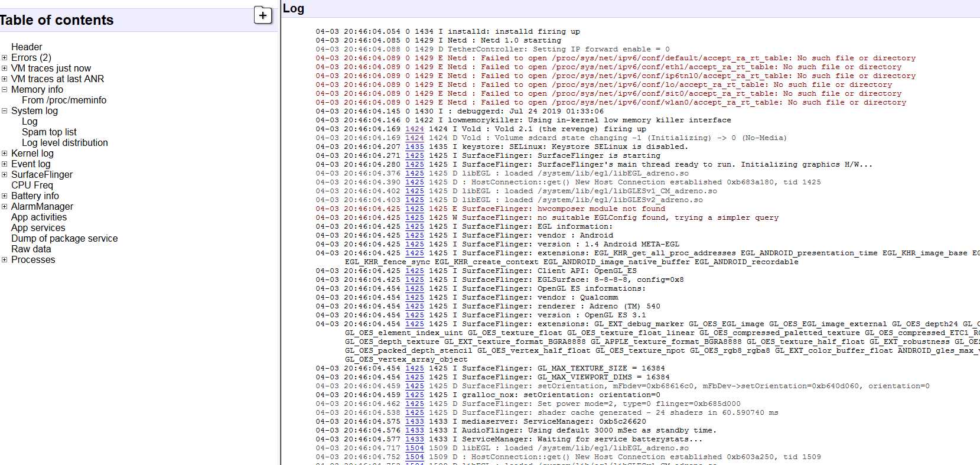This screenshot has width=980, height=465.
Task: Follow PID 1433 link on AudioFlinger line
Action: 415,430
